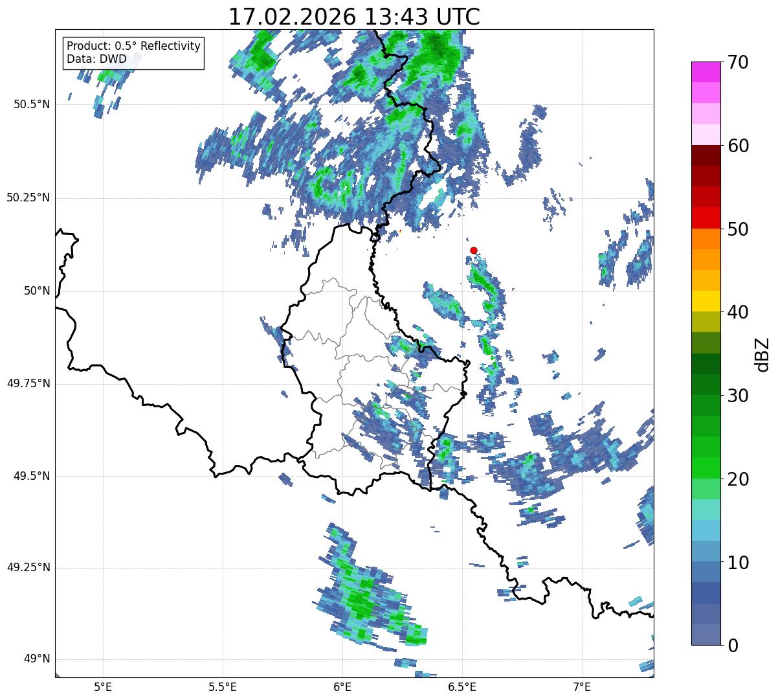Screen dimensions: 778x700
Task: Pick the magenta swatch at colorbar top
Action: pyautogui.click(x=706, y=72)
